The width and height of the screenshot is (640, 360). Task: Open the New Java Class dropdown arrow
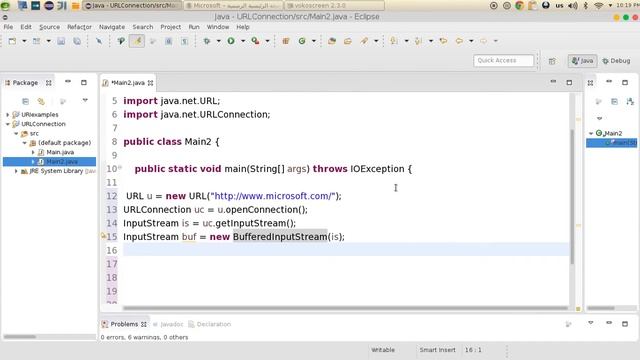coord(314,41)
